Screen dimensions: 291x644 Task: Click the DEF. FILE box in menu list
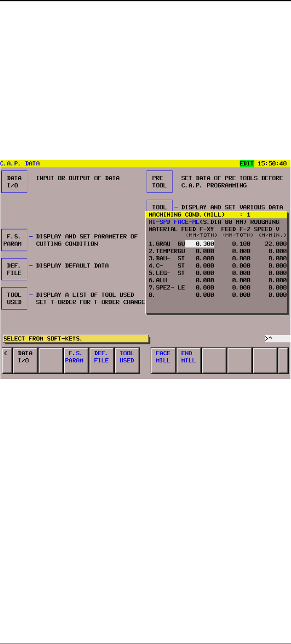click(14, 269)
